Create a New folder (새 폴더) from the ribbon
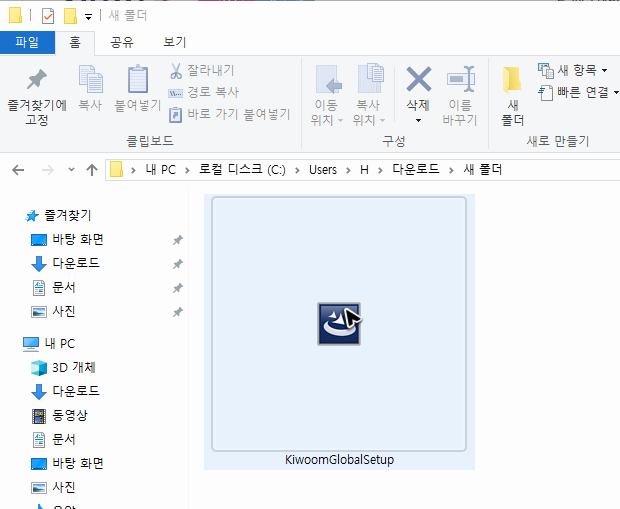Viewport: 620px width, 509px height. pyautogui.click(x=512, y=96)
